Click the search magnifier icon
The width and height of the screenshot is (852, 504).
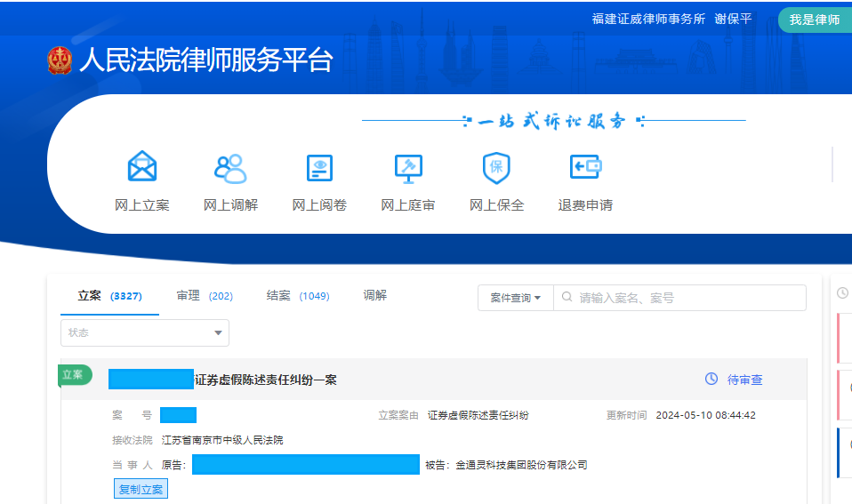567,297
